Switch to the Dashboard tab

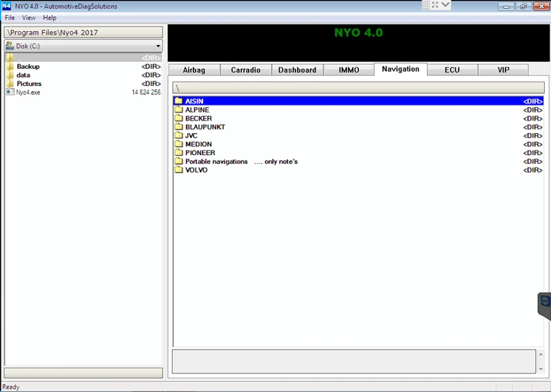coord(298,70)
